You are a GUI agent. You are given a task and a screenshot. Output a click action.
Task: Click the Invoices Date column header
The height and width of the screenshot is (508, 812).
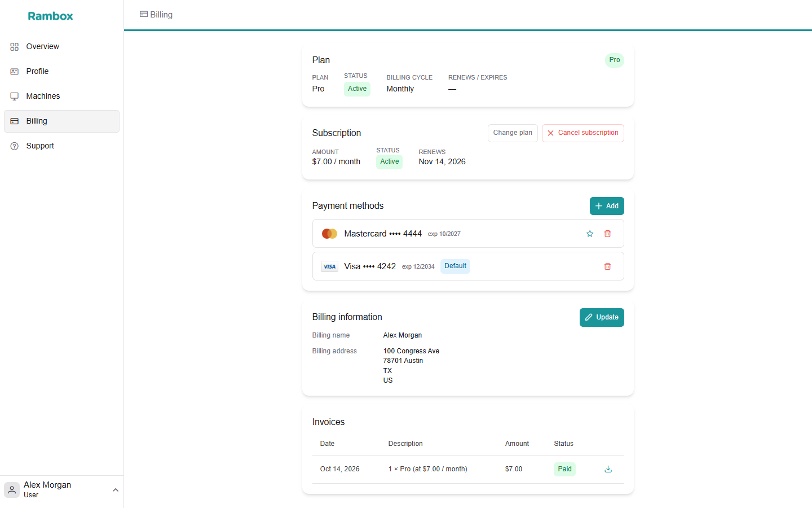point(327,444)
